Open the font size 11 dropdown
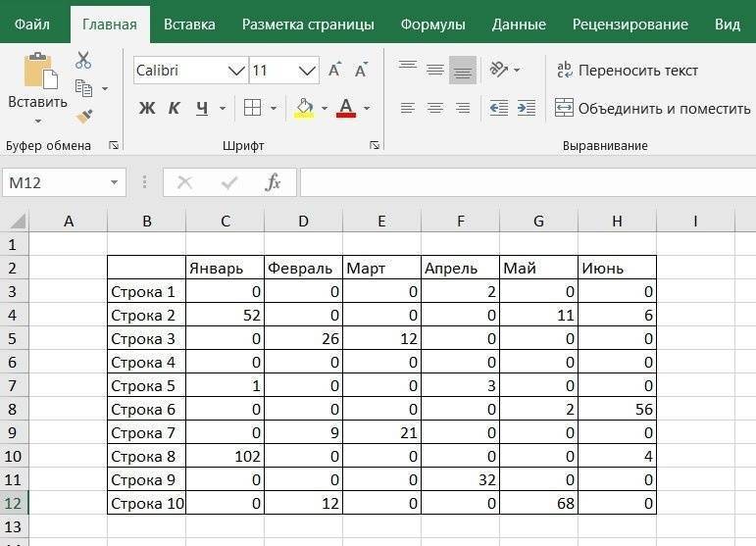This screenshot has width=756, height=546. [307, 71]
